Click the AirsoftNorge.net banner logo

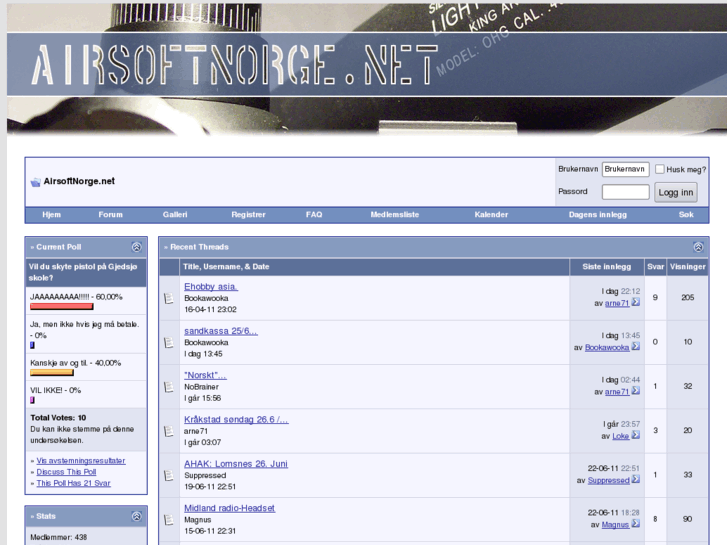point(234,65)
